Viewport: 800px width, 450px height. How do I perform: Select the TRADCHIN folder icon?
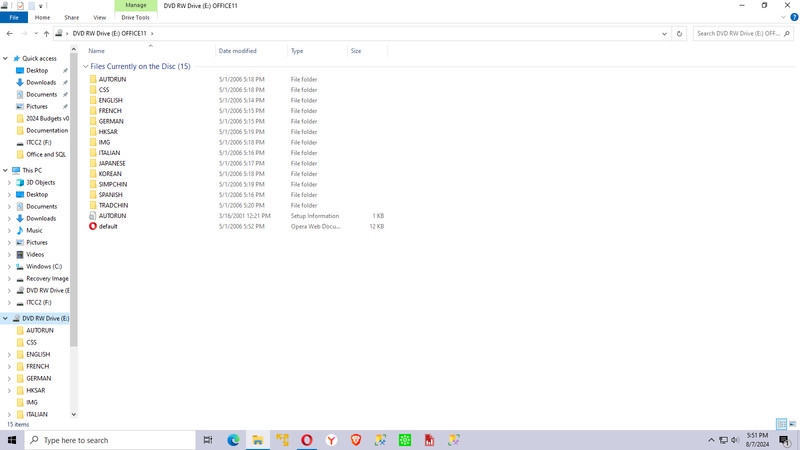pyautogui.click(x=93, y=205)
